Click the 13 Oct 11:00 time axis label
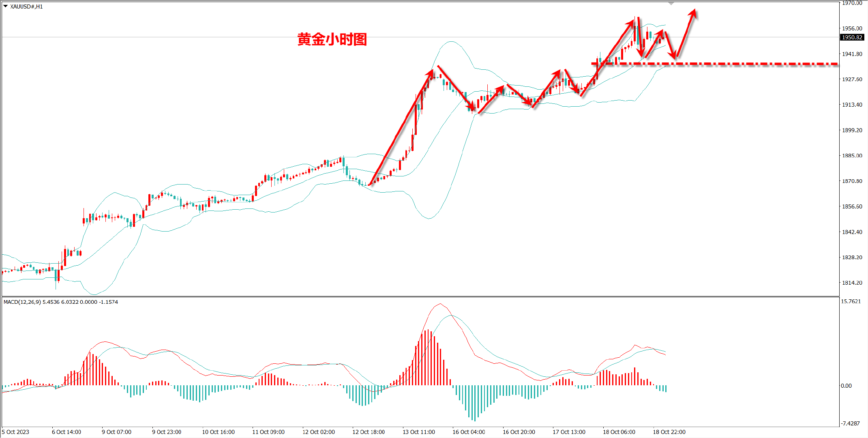 coord(419,432)
